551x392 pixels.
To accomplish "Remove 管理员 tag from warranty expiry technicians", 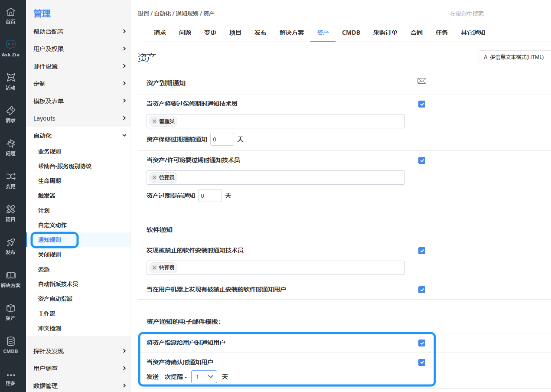I will pos(154,121).
